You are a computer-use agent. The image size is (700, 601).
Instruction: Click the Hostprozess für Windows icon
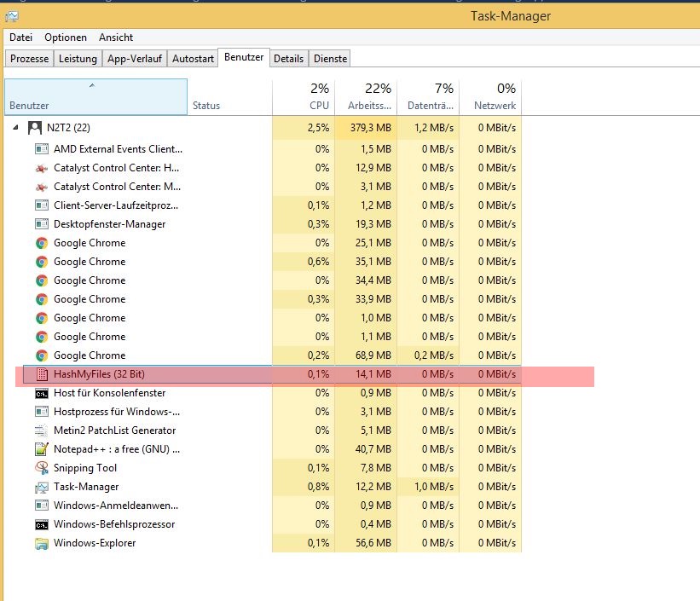pos(42,412)
